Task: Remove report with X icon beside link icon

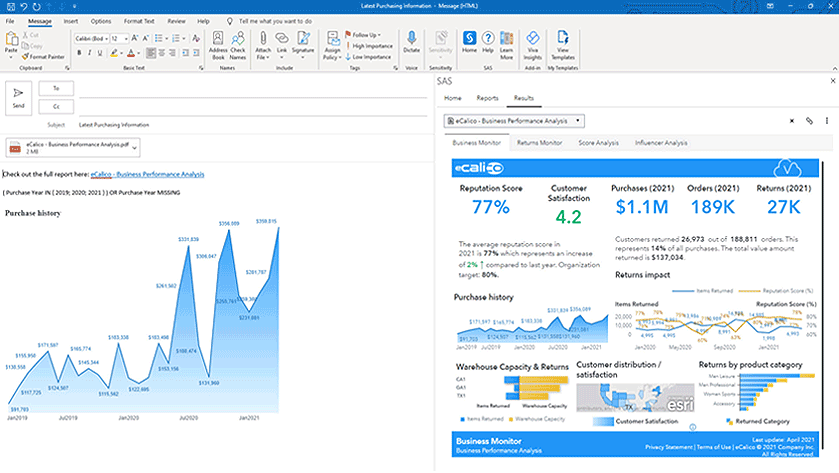Action: [x=792, y=121]
